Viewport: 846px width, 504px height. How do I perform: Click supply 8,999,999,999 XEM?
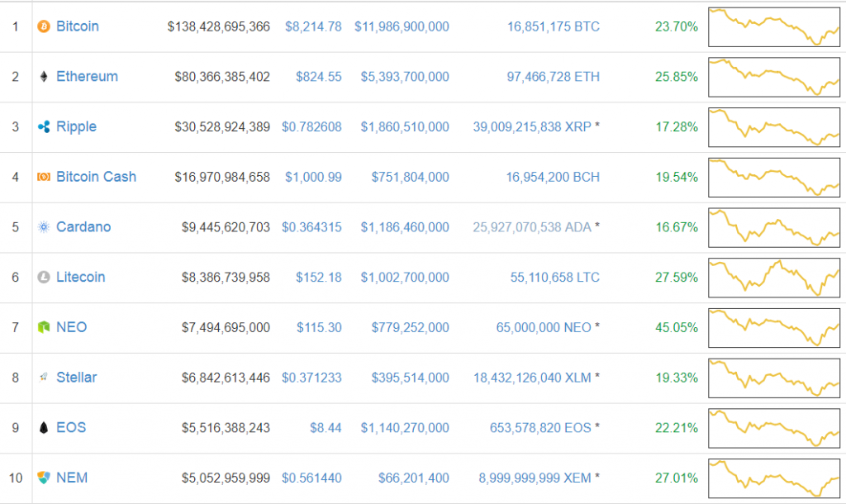[x=535, y=478]
